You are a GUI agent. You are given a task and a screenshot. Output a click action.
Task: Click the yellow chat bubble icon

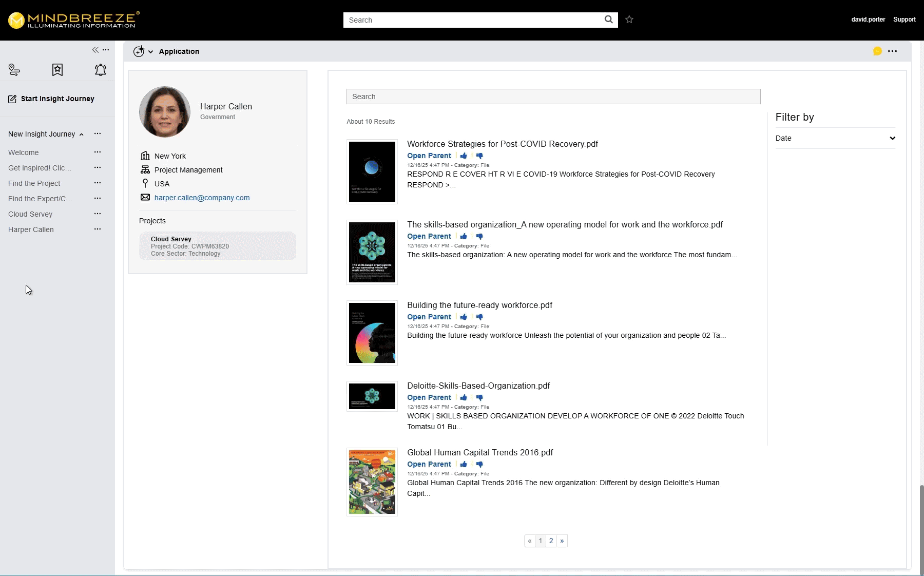(877, 51)
